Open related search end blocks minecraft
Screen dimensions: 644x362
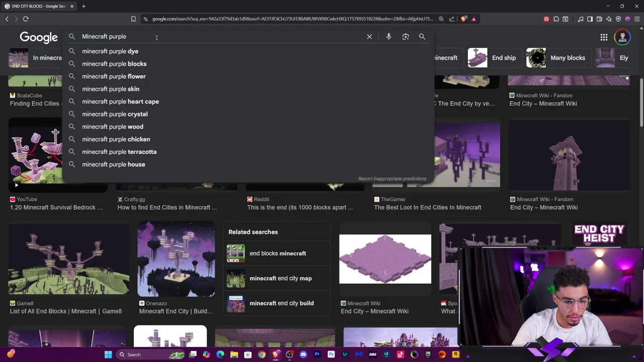(277, 253)
